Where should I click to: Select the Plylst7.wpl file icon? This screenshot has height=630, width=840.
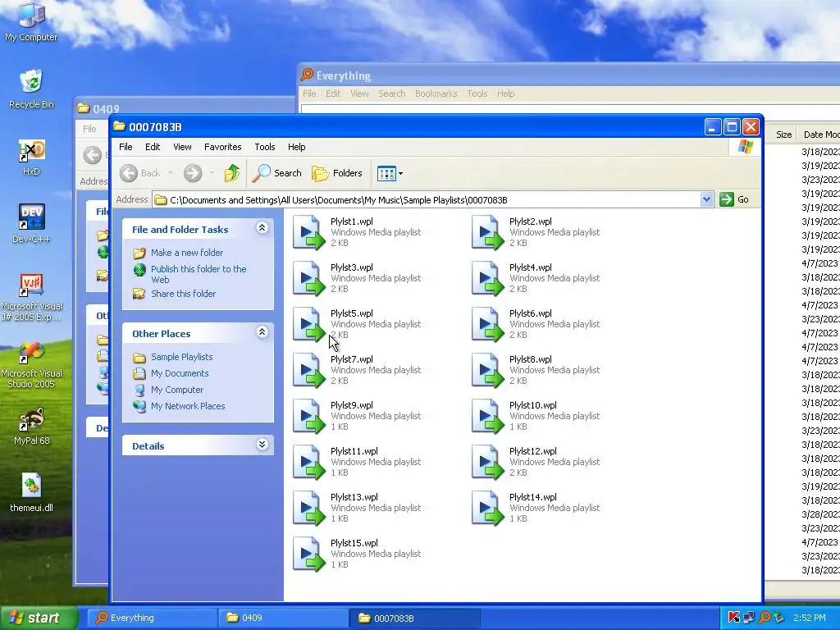(x=308, y=370)
